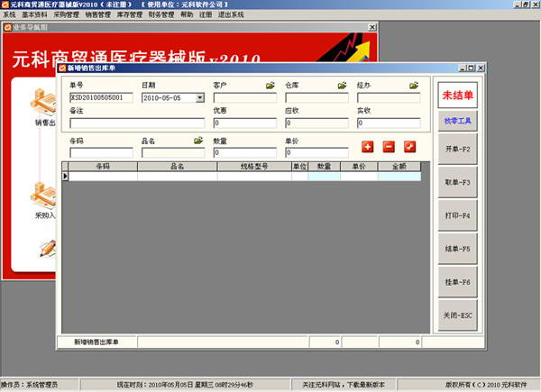Focus the 单号 order number field
The height and width of the screenshot is (392, 541).
pyautogui.click(x=101, y=98)
